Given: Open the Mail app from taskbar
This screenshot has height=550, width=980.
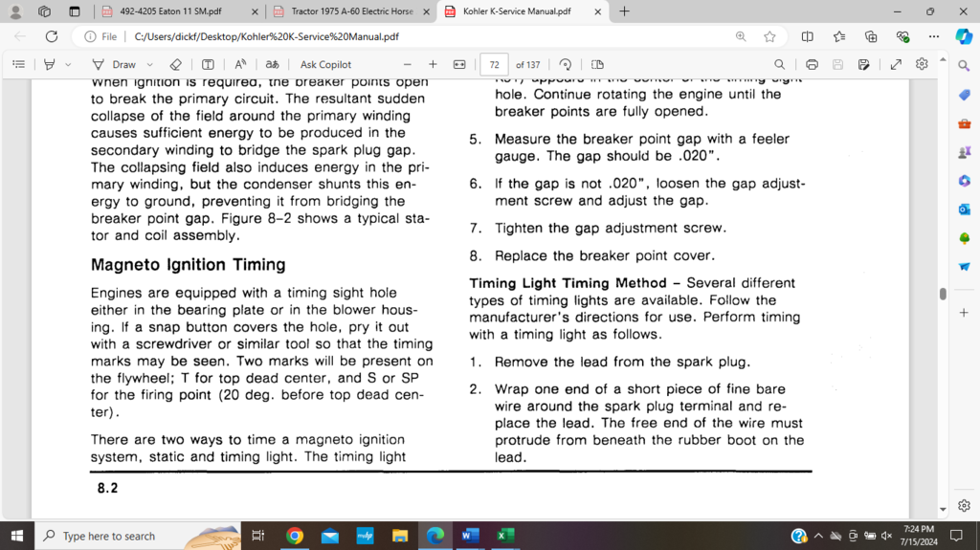Looking at the screenshot, I should [330, 536].
